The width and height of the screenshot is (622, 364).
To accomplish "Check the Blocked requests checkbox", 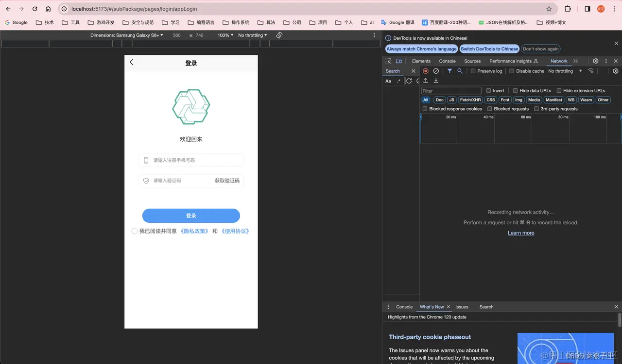I will pos(489,109).
